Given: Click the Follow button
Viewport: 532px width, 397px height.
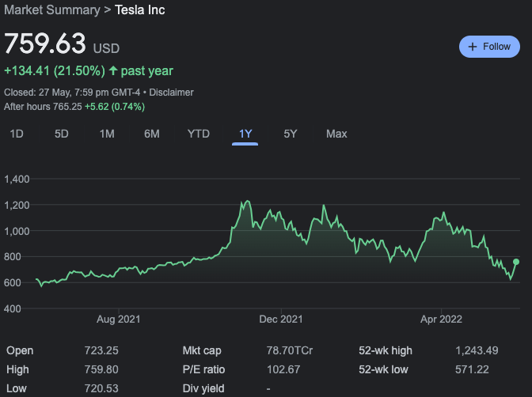Looking at the screenshot, I should [x=489, y=47].
